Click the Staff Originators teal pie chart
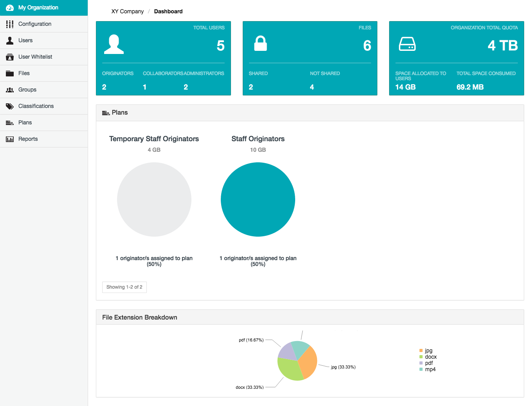The width and height of the screenshot is (532, 406). point(258,199)
